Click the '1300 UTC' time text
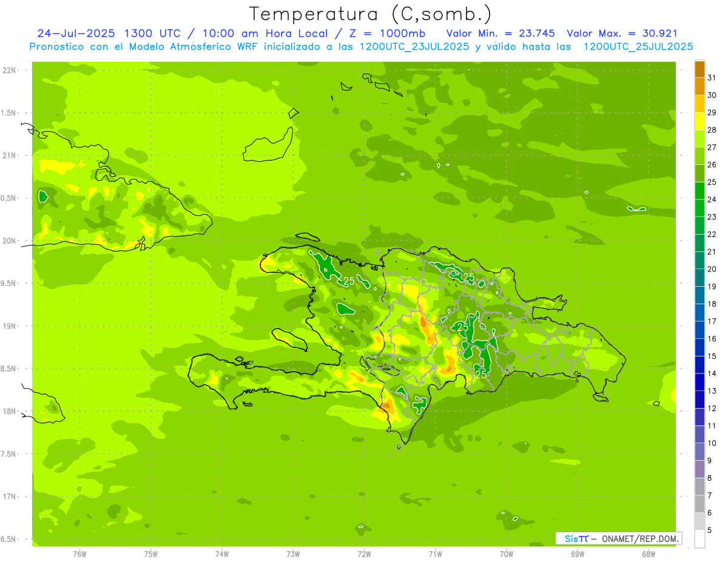Image resolution: width=728 pixels, height=562 pixels. 153,33
